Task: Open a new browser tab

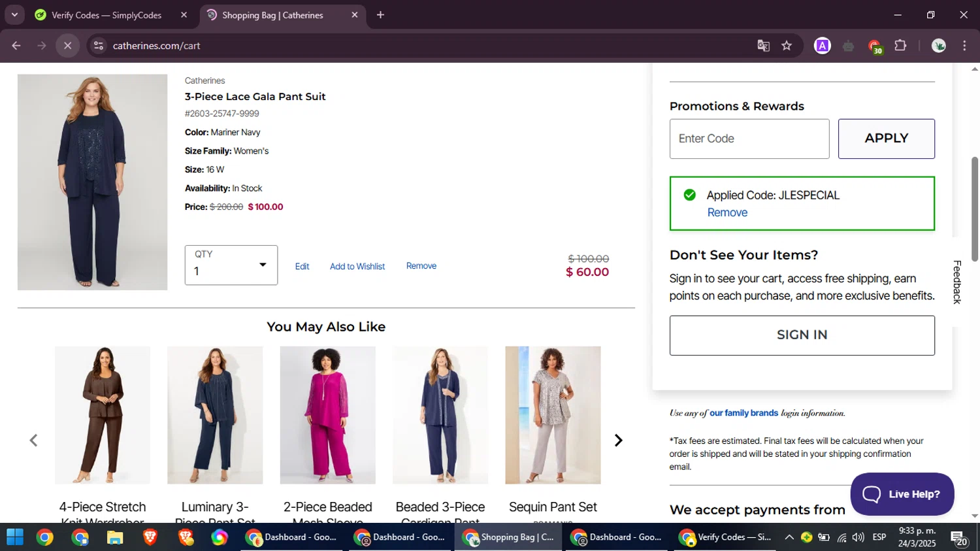Action: point(380,14)
